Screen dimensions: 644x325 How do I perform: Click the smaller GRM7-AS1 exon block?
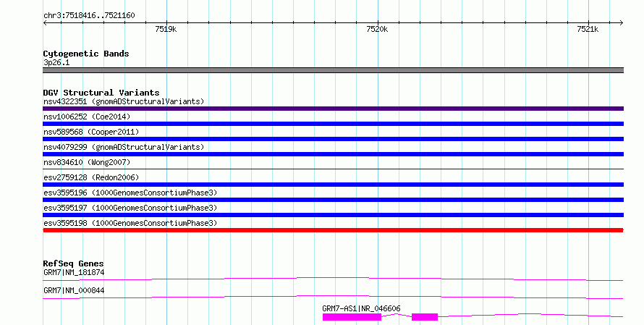(425, 317)
